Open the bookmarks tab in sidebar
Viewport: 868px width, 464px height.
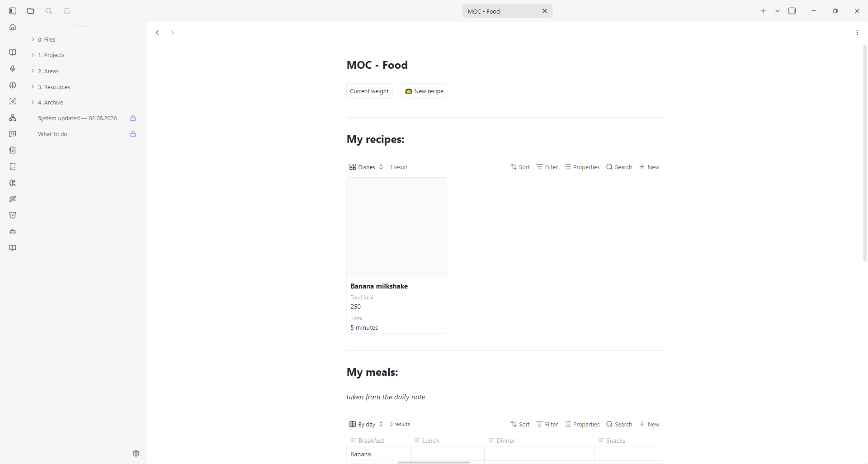(67, 11)
